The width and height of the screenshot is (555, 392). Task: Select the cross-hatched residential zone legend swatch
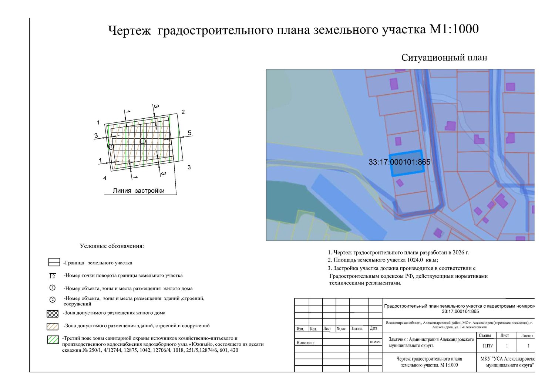pyautogui.click(x=53, y=314)
